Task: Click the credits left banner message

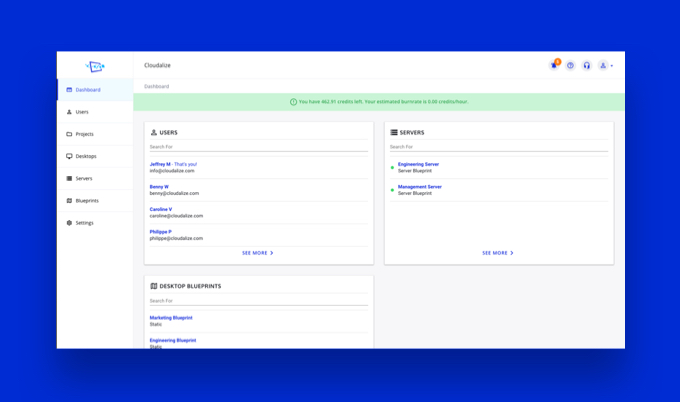Action: tap(384, 102)
